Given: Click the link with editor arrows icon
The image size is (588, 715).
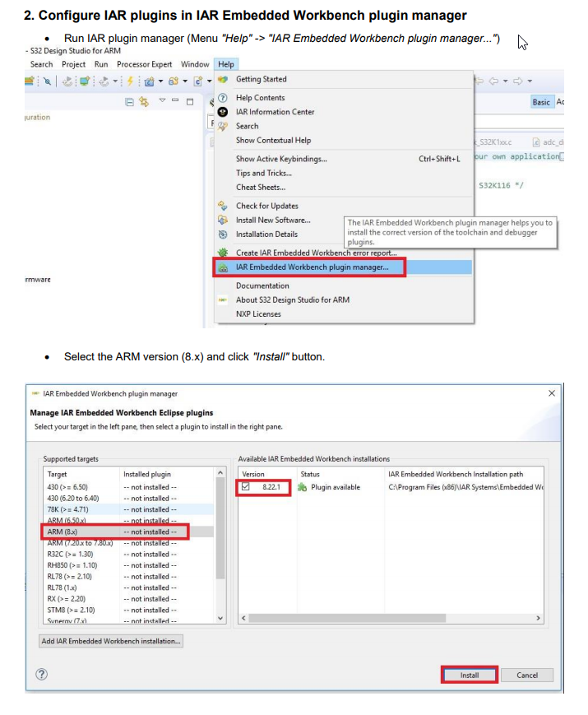Looking at the screenshot, I should click(144, 102).
